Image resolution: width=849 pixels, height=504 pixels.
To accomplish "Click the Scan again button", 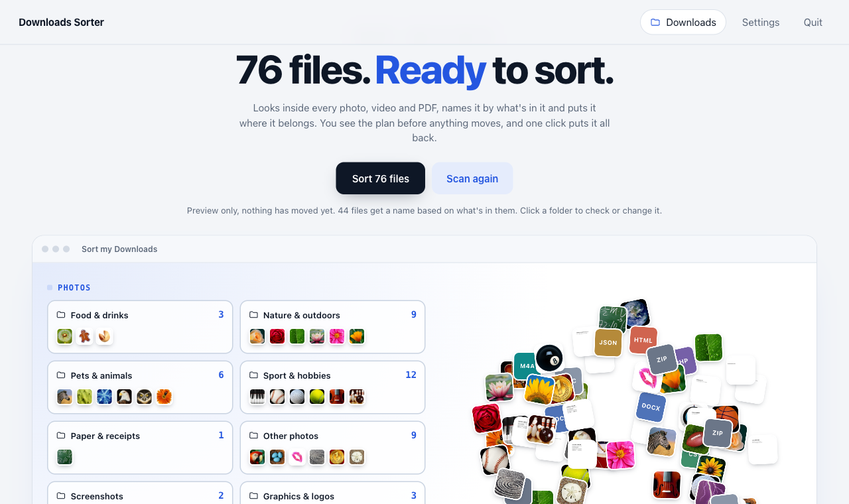I will pos(472,178).
